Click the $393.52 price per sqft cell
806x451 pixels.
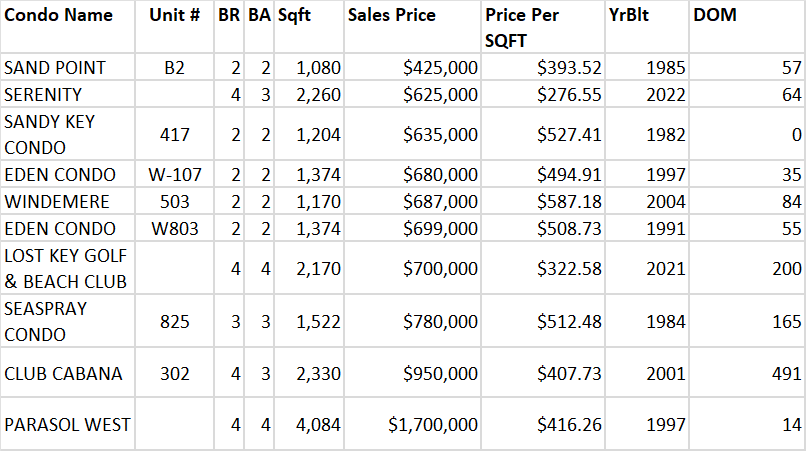569,68
